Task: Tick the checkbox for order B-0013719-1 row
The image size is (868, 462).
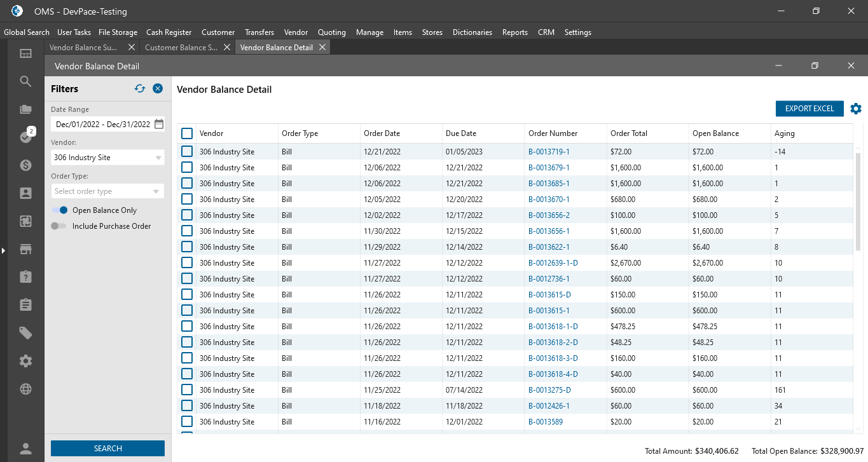Action: pyautogui.click(x=187, y=152)
